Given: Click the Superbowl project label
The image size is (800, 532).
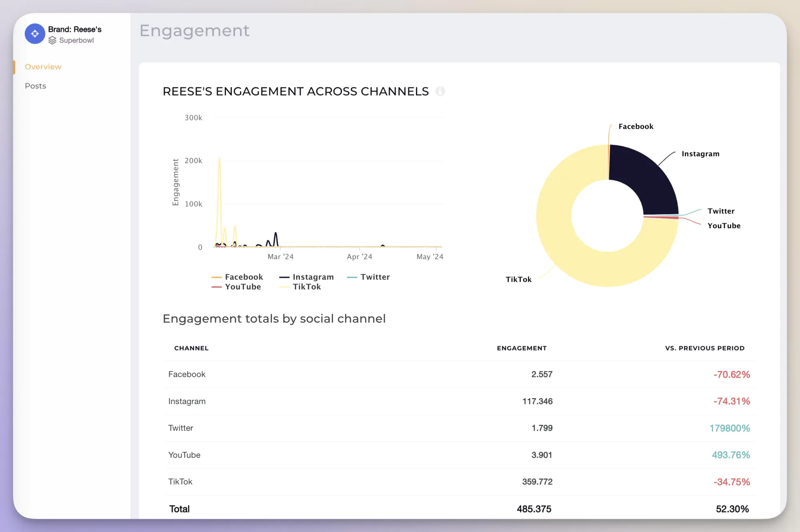Looking at the screenshot, I should (76, 40).
